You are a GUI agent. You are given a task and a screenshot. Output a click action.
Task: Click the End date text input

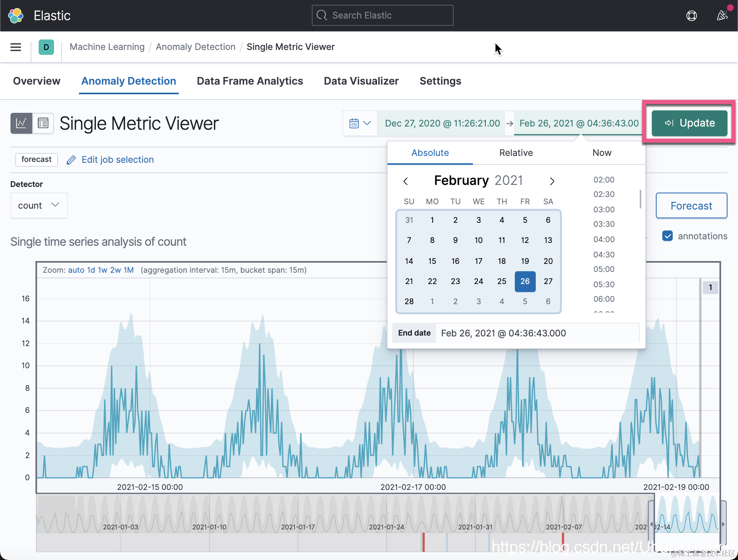(537, 333)
